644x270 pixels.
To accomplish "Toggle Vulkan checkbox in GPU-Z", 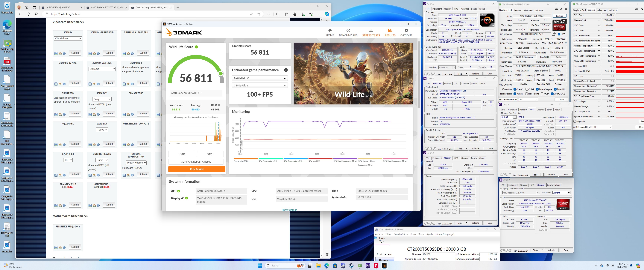I will pos(515,94).
